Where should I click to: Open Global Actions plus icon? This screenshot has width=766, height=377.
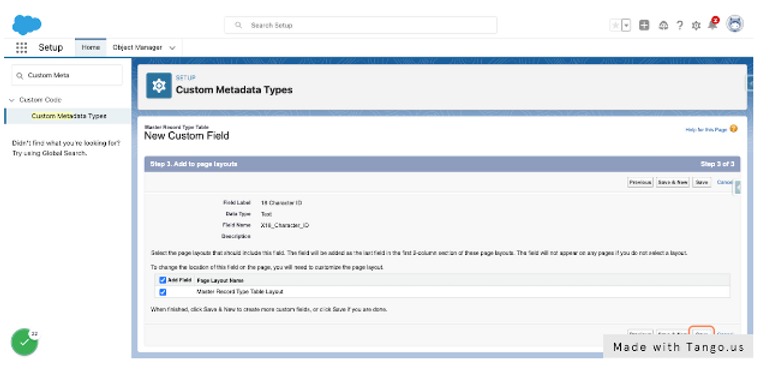coord(644,25)
